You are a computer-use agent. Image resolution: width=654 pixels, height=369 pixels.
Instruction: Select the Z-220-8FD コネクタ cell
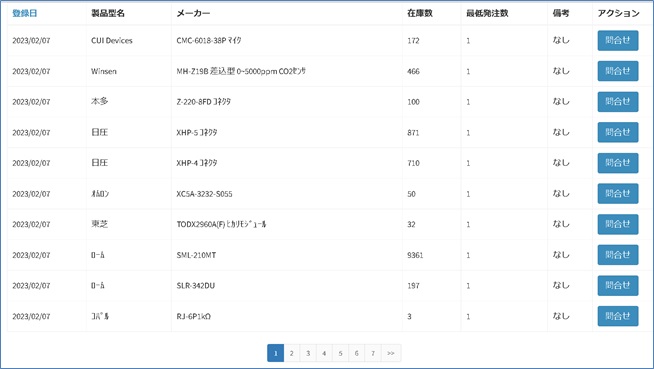pos(204,102)
